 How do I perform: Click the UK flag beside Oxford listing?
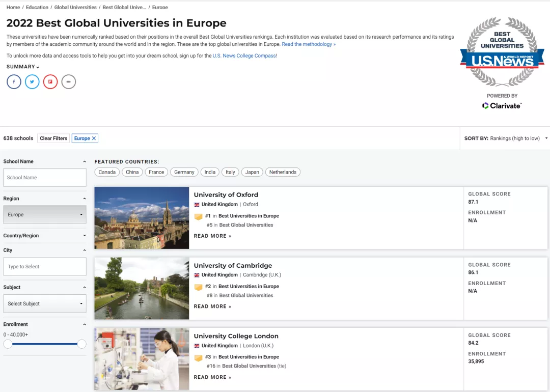tap(197, 205)
